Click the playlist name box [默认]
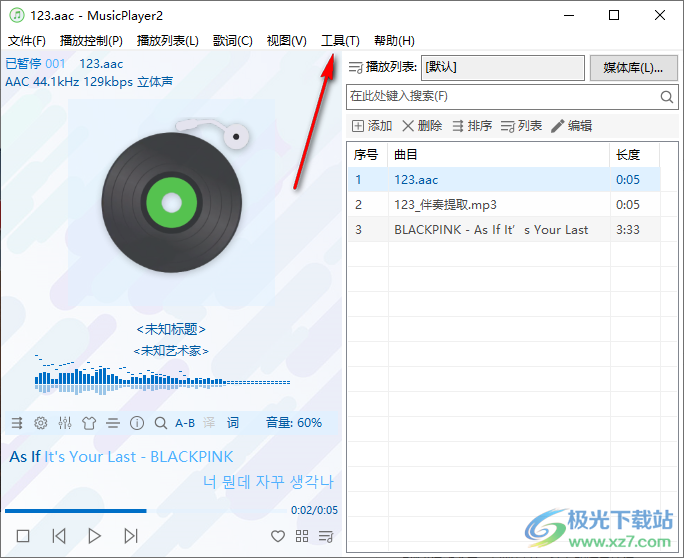 pos(503,68)
